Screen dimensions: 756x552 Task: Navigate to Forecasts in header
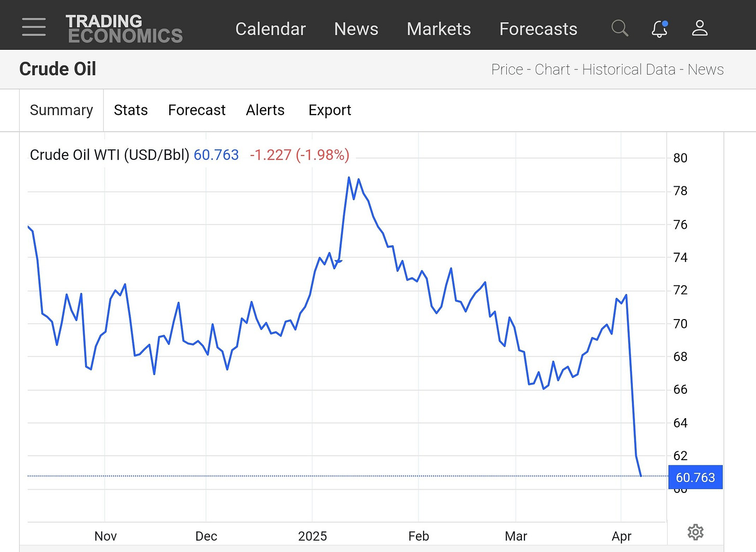pyautogui.click(x=538, y=29)
